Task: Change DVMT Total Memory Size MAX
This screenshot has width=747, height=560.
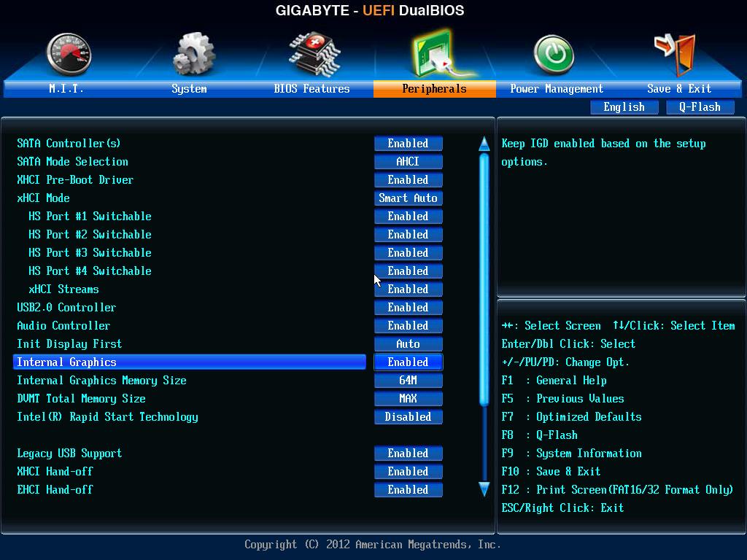Action: (409, 399)
